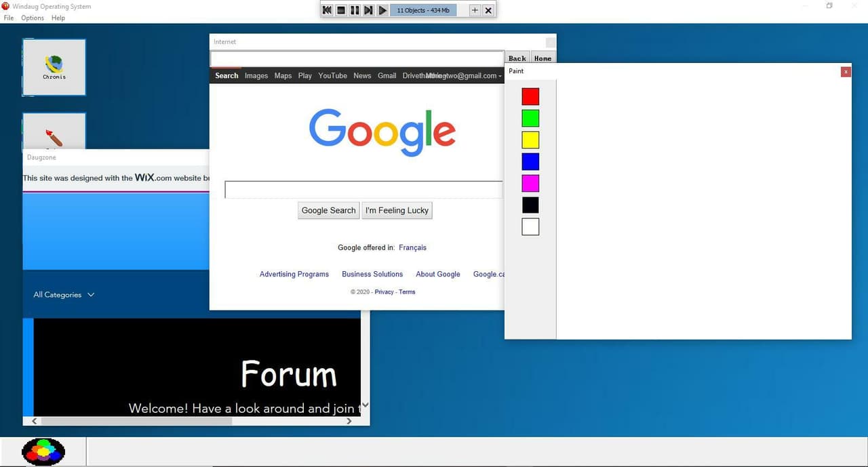868x467 pixels.
Task: Select the green paint color
Action: click(530, 118)
